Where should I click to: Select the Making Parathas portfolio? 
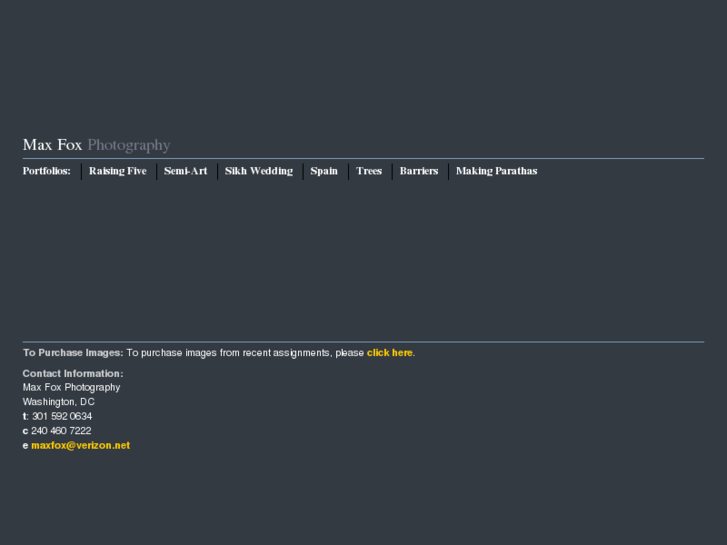point(496,171)
